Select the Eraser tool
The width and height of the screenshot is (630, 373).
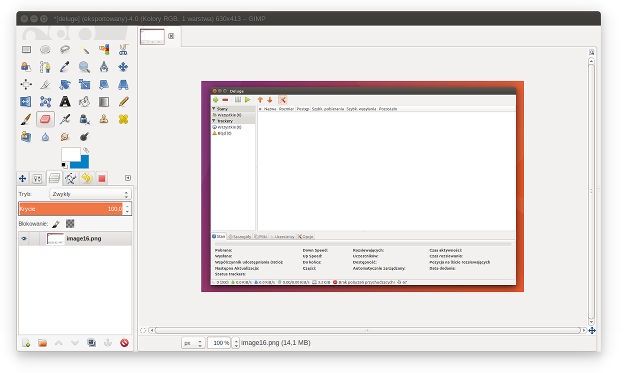click(x=45, y=119)
